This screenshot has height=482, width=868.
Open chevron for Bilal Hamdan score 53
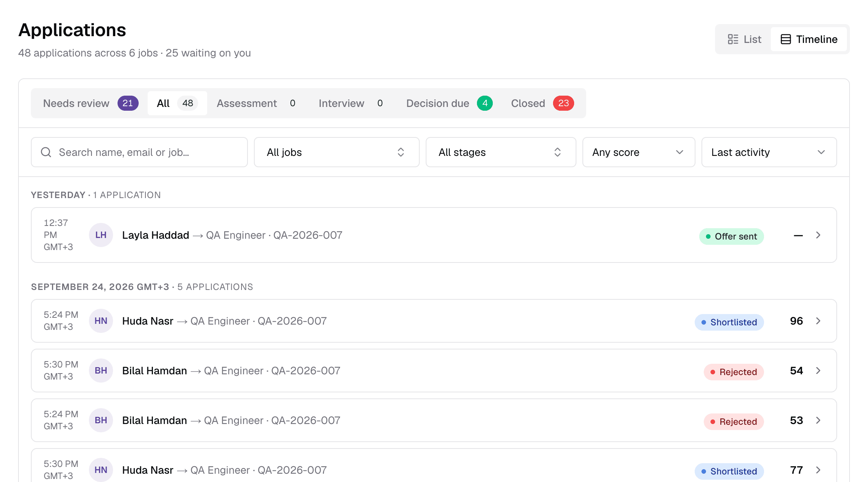[818, 420]
